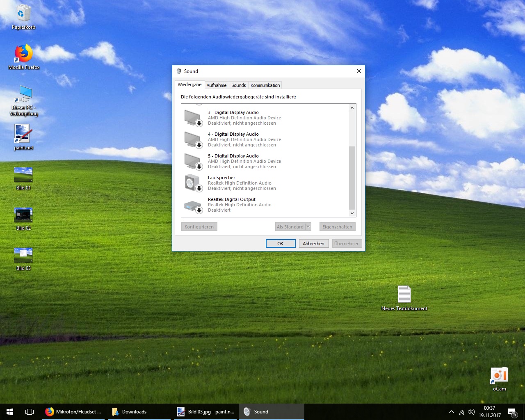
Task: Select the 4 - Digital Display Audio device icon
Action: 193,139
